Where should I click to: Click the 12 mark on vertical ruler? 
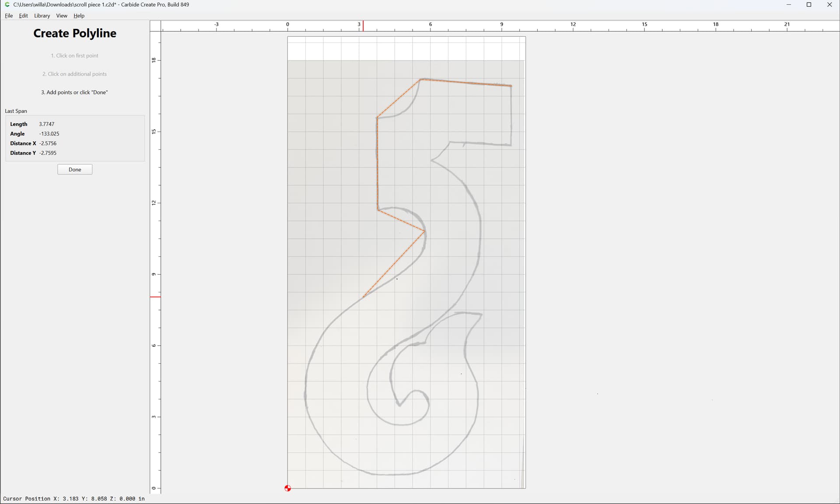tap(154, 203)
